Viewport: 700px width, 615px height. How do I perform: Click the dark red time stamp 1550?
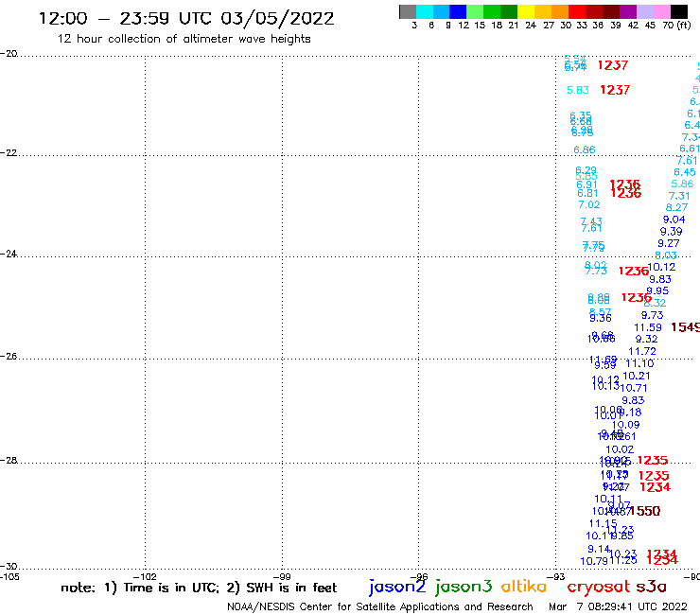(x=645, y=511)
